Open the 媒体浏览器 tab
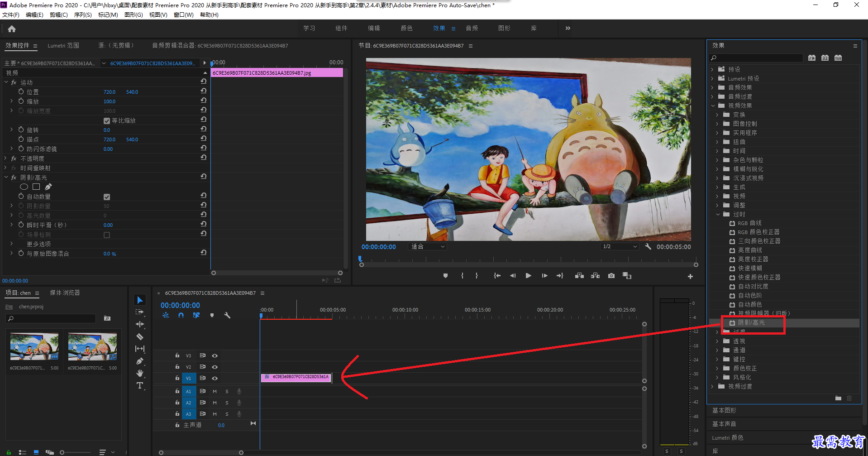Viewport: 868px width, 456px height. [x=65, y=293]
